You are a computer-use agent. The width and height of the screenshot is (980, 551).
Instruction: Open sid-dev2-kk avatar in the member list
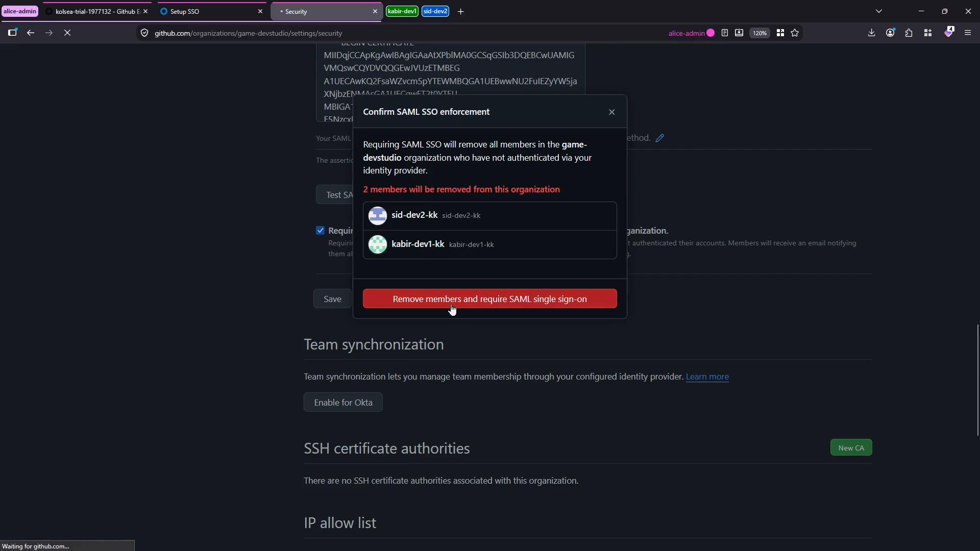click(378, 216)
